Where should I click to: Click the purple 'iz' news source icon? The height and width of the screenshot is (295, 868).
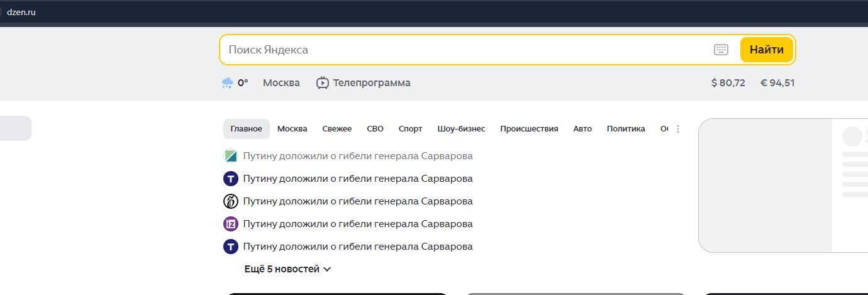pos(231,224)
